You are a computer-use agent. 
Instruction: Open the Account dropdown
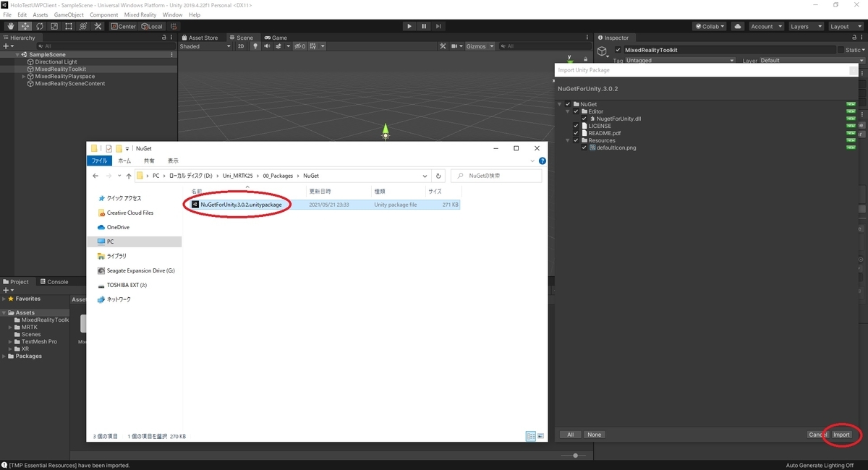pyautogui.click(x=765, y=26)
